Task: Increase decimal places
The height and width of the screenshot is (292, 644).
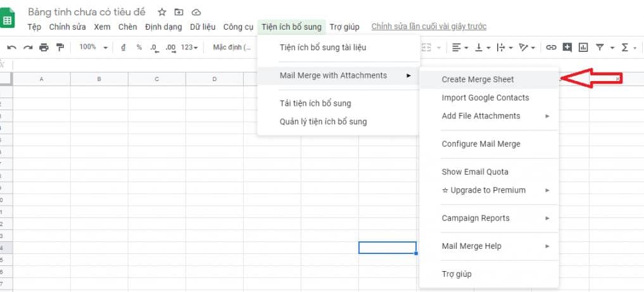Action: tap(171, 48)
